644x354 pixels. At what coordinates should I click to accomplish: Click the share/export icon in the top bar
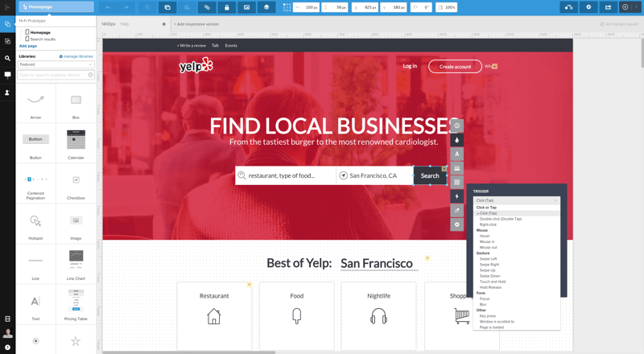(608, 7)
